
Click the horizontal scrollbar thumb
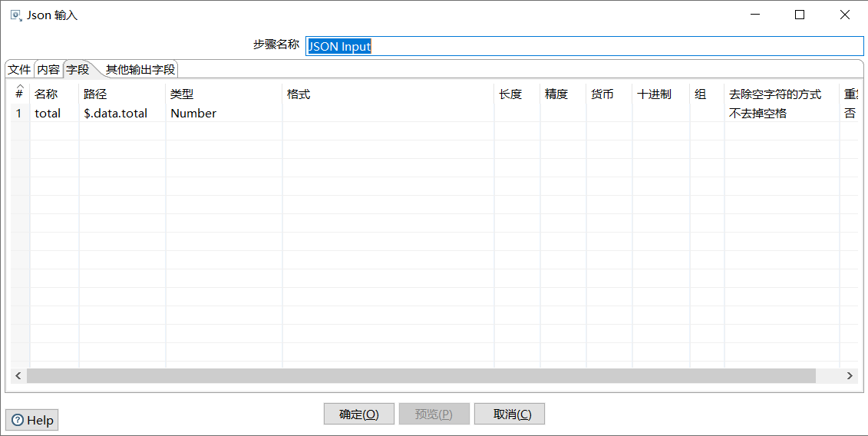tap(421, 375)
